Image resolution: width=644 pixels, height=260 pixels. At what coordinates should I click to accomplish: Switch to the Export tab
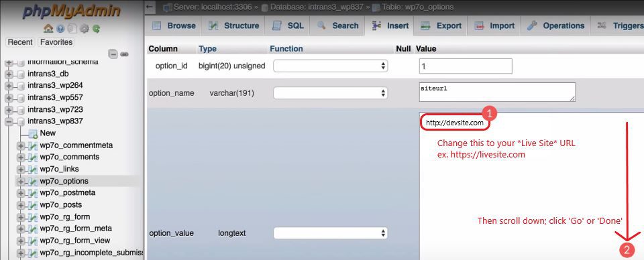click(441, 25)
